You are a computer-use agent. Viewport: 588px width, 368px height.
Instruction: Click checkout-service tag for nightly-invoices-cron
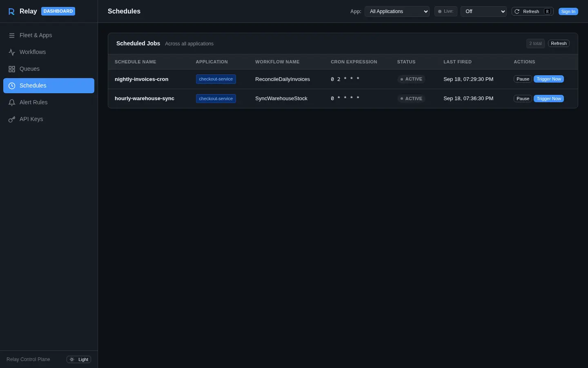[x=216, y=79]
